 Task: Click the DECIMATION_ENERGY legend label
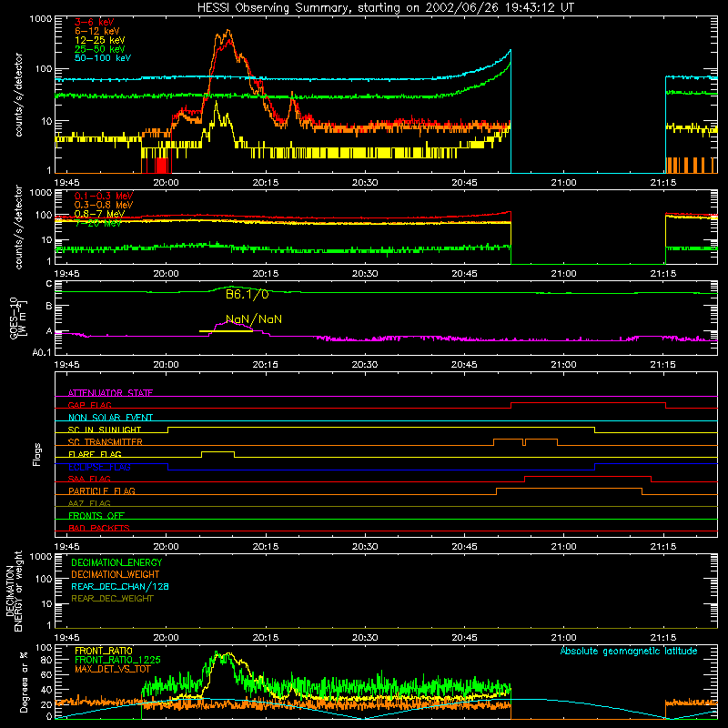116,562
